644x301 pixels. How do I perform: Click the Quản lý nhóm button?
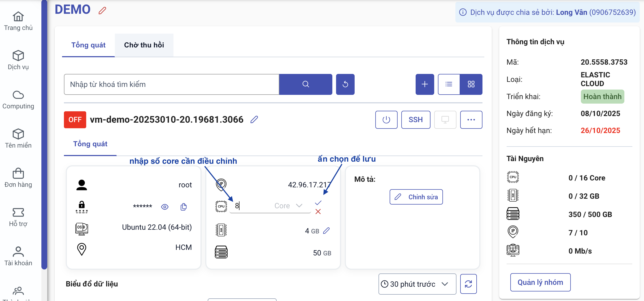click(x=540, y=282)
